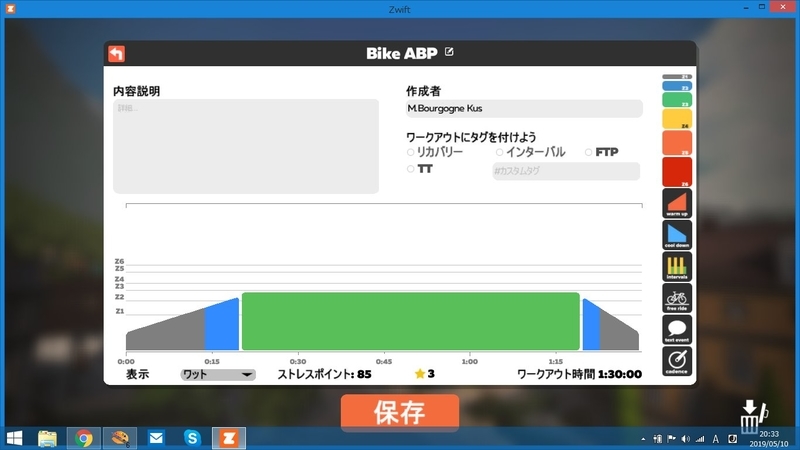This screenshot has width=800, height=450.
Task: Add a red Z6 zone block
Action: tap(677, 172)
